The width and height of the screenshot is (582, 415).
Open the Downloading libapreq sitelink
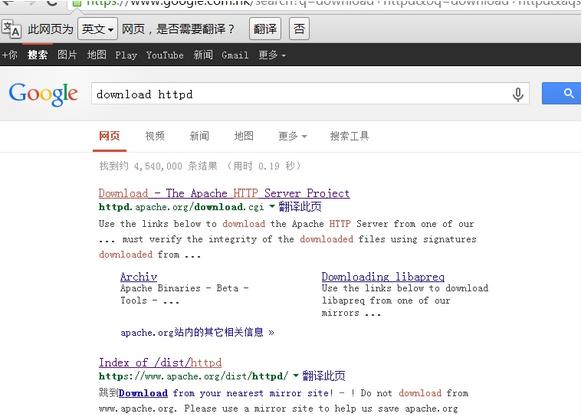[383, 277]
